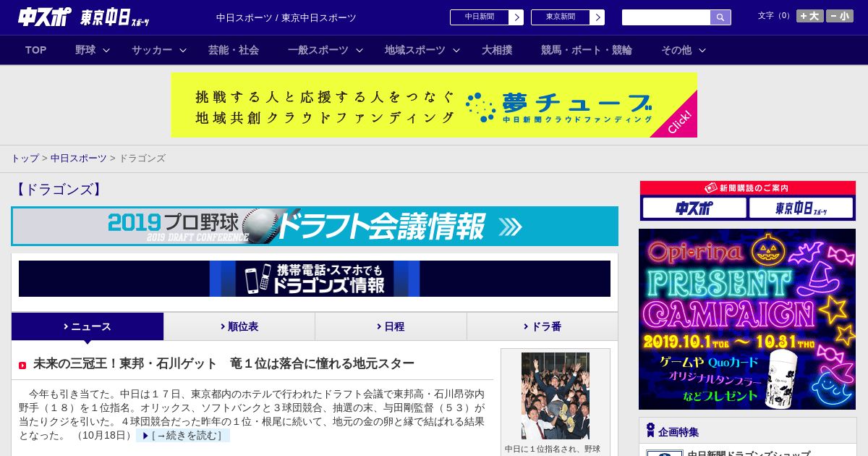Increase text size with 大 button
The width and height of the screenshot is (868, 456).
pos(810,16)
